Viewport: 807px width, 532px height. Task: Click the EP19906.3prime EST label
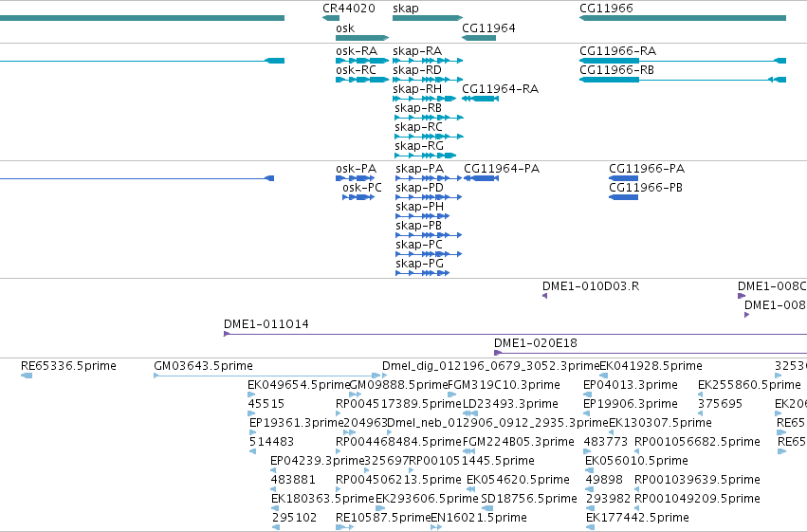tap(631, 404)
